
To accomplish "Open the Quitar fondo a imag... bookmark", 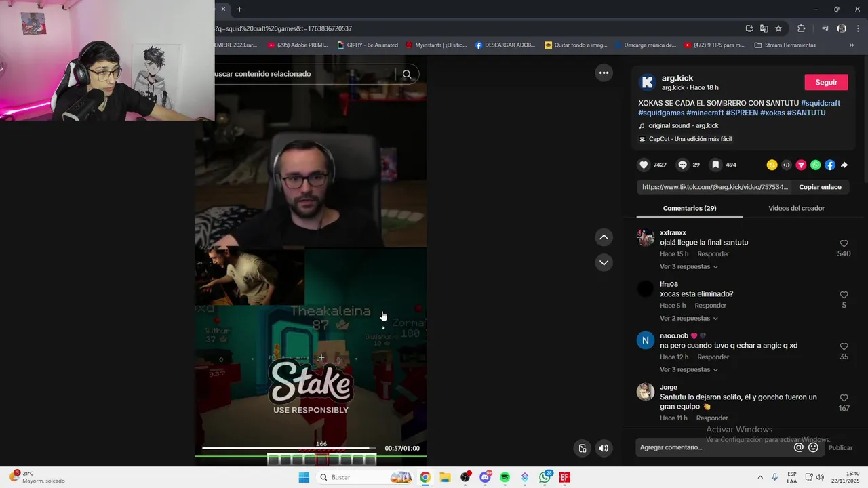I will coord(576,45).
